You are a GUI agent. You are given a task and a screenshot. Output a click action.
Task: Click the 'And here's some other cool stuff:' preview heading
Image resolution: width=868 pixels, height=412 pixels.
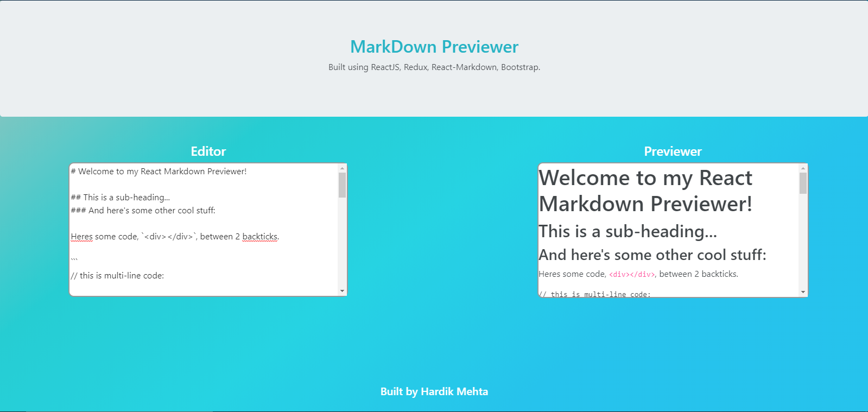tap(652, 255)
